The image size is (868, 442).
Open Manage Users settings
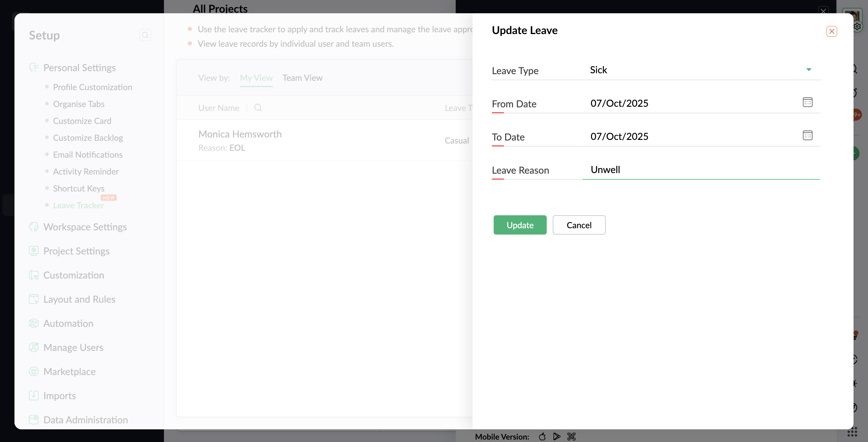click(73, 347)
